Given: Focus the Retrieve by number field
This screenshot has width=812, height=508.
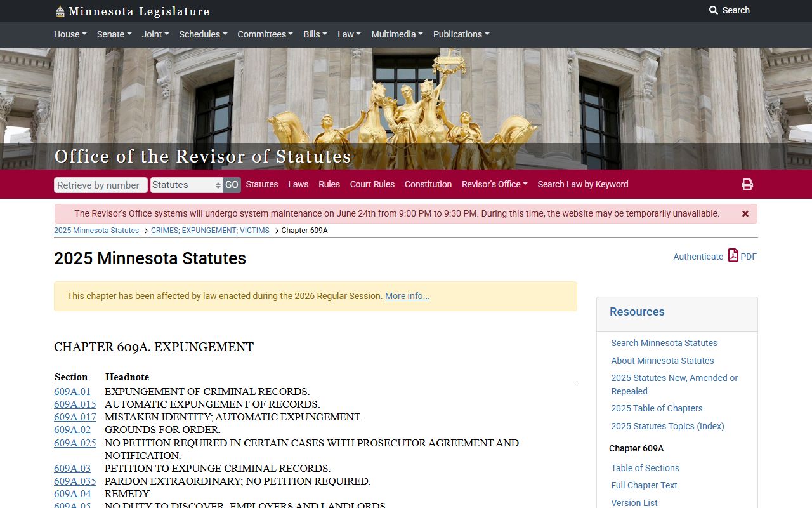Looking at the screenshot, I should (x=101, y=185).
